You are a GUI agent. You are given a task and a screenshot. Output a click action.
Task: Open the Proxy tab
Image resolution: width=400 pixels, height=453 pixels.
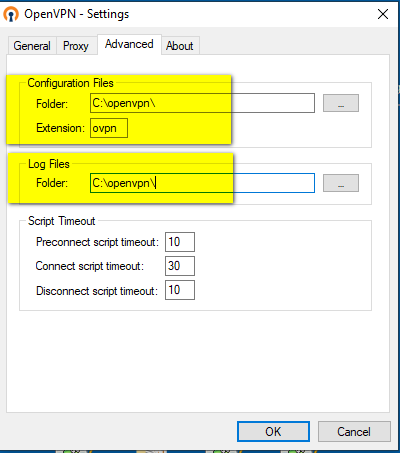tap(76, 46)
